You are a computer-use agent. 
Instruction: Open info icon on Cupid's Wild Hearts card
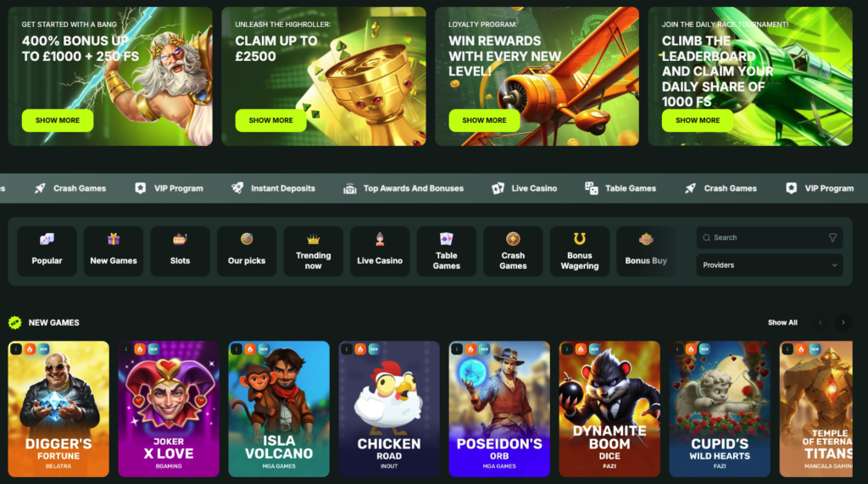pos(677,349)
